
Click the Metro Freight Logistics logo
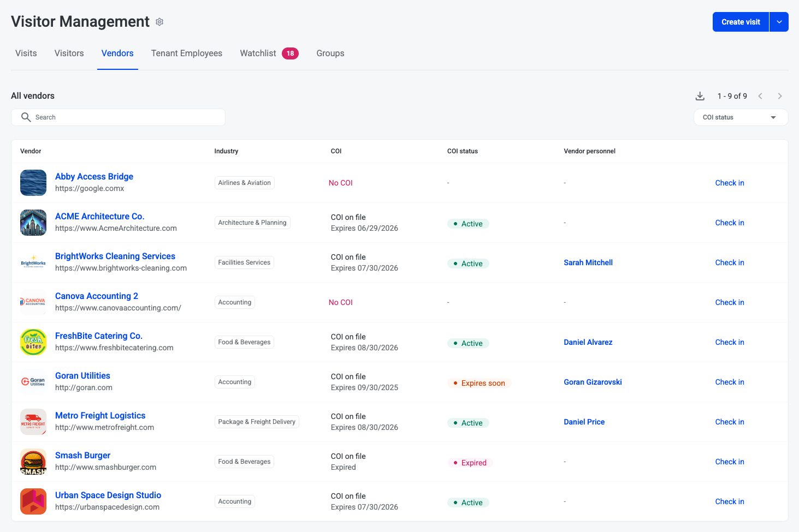point(33,422)
